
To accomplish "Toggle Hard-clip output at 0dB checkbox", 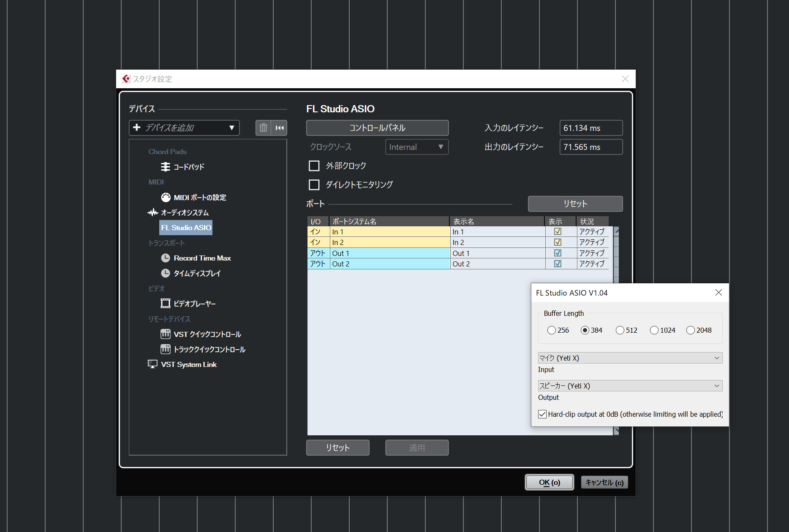I will [x=542, y=414].
